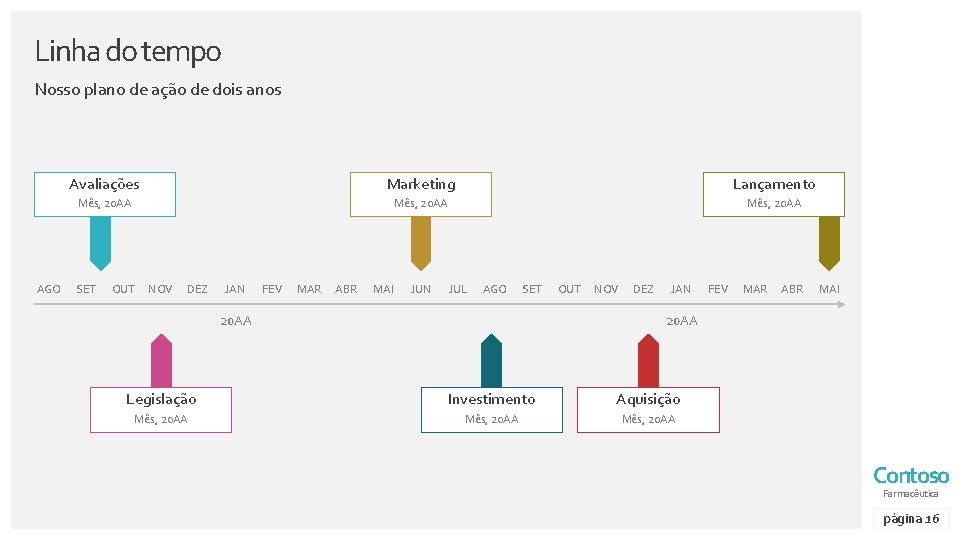Click the dark teal Investimento marker
This screenshot has height=540, width=960.
click(491, 361)
